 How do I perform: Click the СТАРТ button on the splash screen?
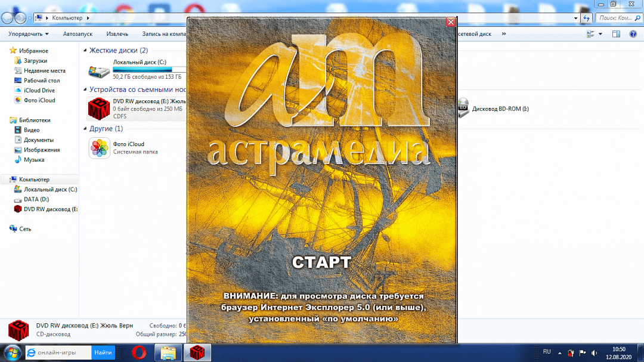pos(321,262)
